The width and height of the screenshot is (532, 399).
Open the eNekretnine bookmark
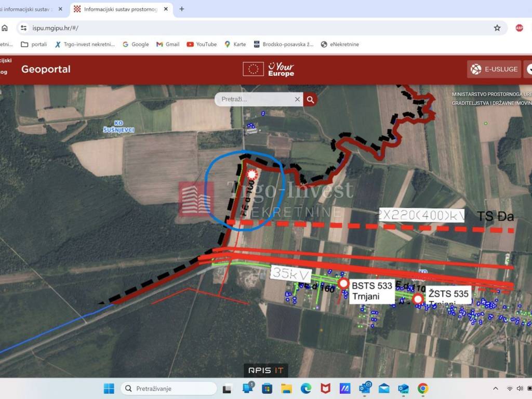340,44
